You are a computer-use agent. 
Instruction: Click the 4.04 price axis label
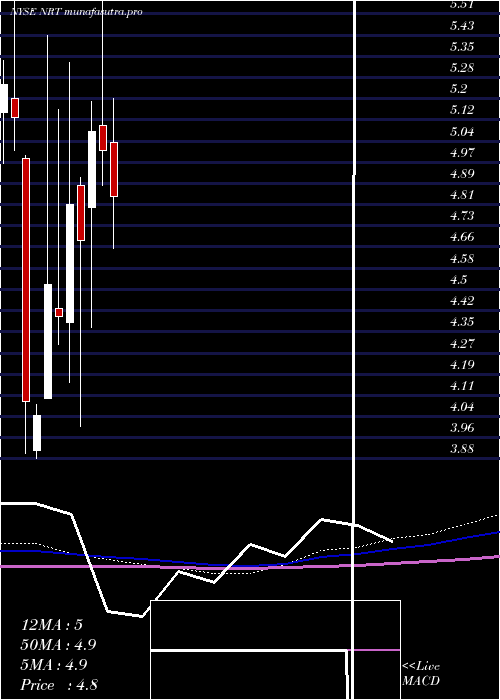(x=462, y=407)
